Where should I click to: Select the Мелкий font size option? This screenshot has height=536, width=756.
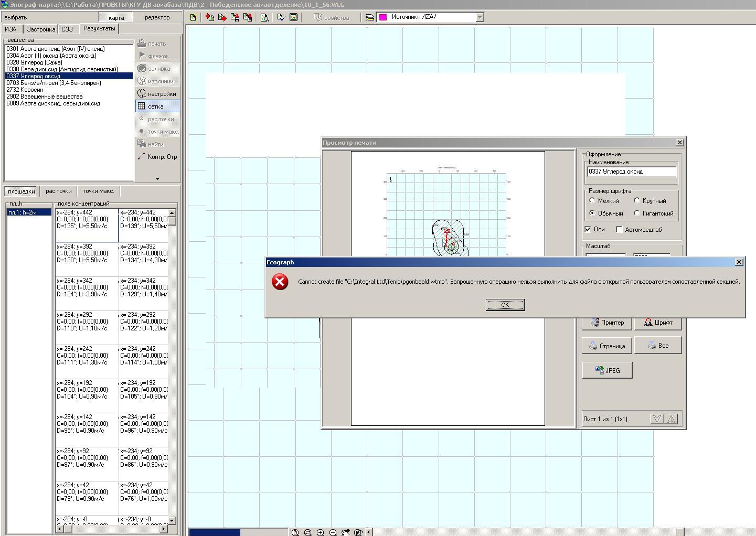(x=592, y=201)
